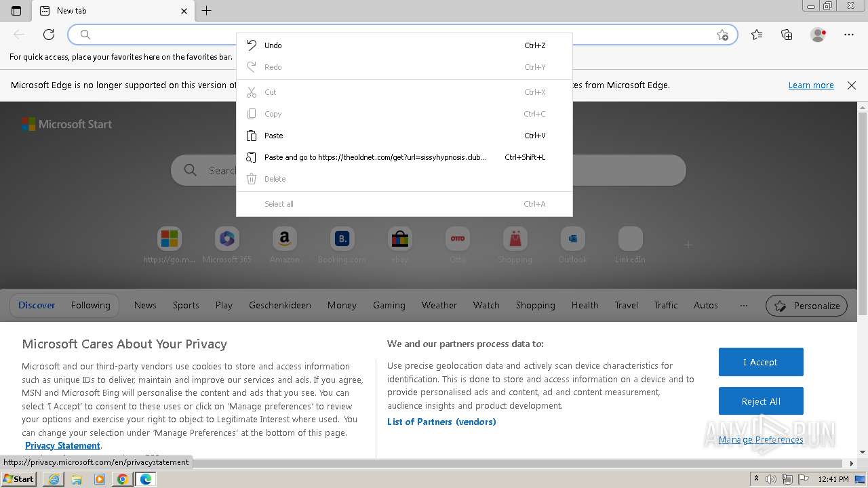Open the Health feed category
868x488 pixels.
click(x=585, y=306)
